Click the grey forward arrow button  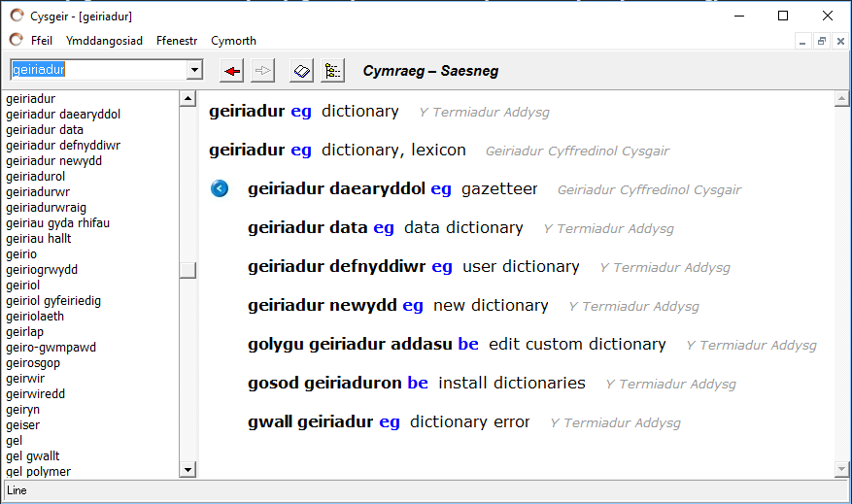click(x=263, y=71)
